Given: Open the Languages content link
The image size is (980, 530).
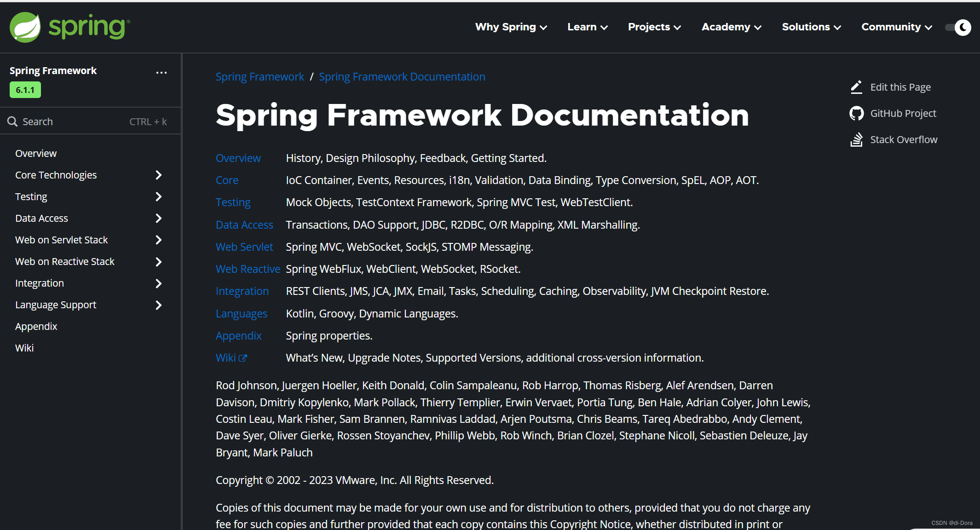Looking at the screenshot, I should tap(242, 313).
